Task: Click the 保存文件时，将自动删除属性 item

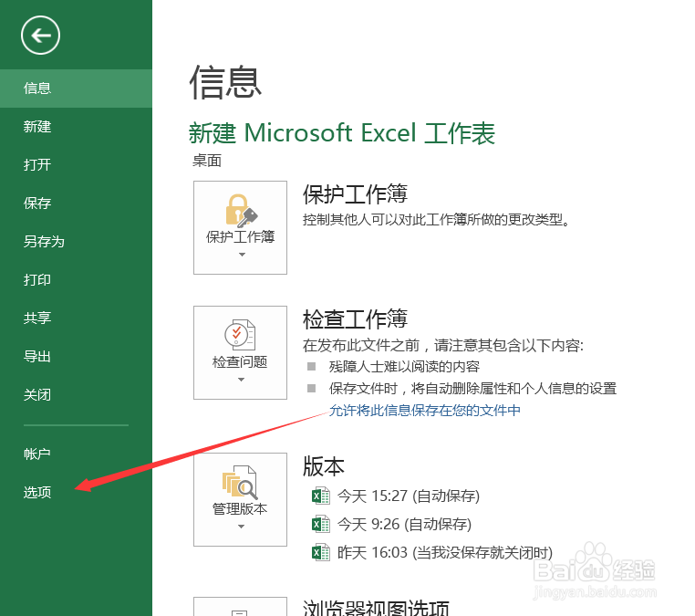Action: tap(472, 389)
